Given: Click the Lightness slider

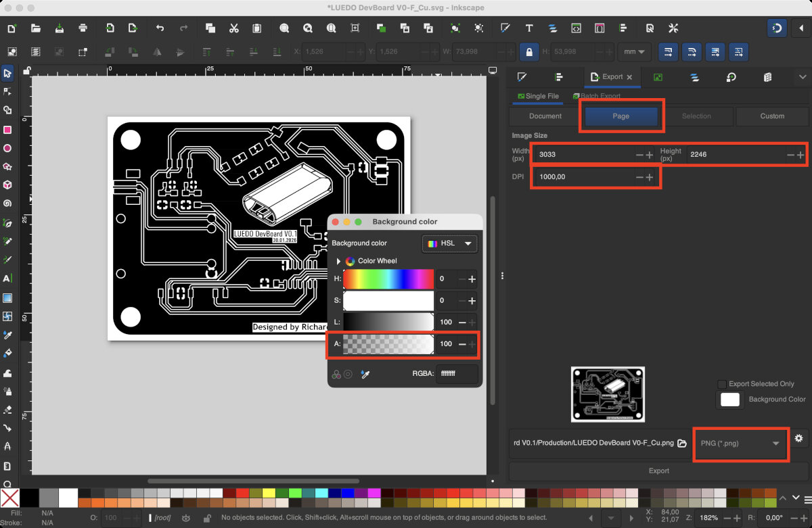Looking at the screenshot, I should tap(388, 322).
